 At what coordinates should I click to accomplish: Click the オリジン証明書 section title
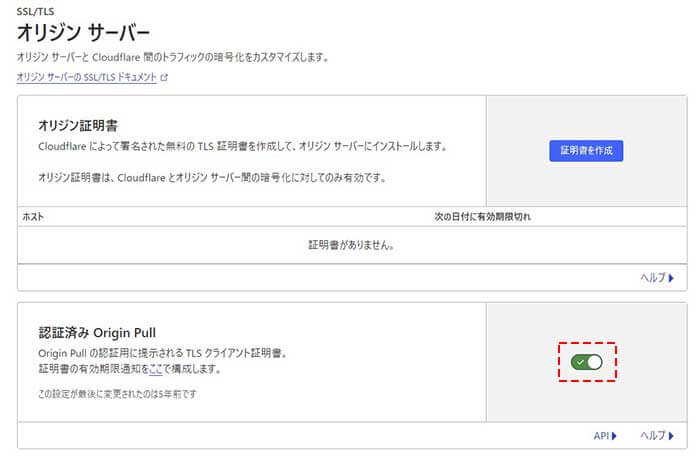(78, 125)
